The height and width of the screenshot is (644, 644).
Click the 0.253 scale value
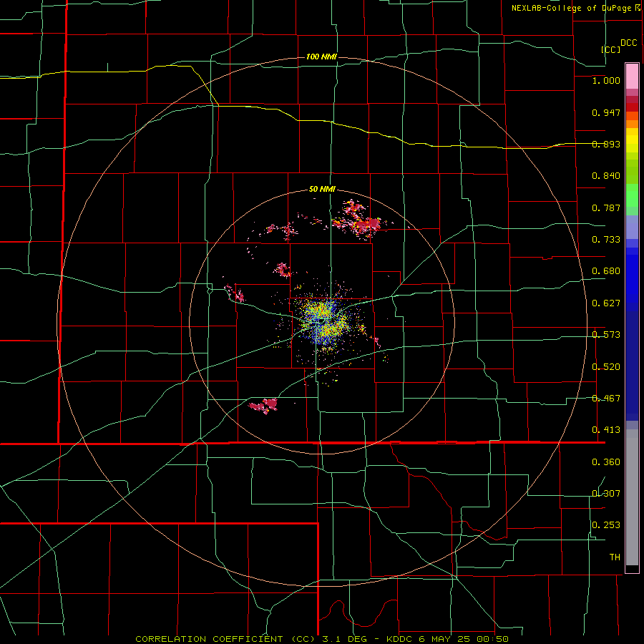pyautogui.click(x=606, y=525)
